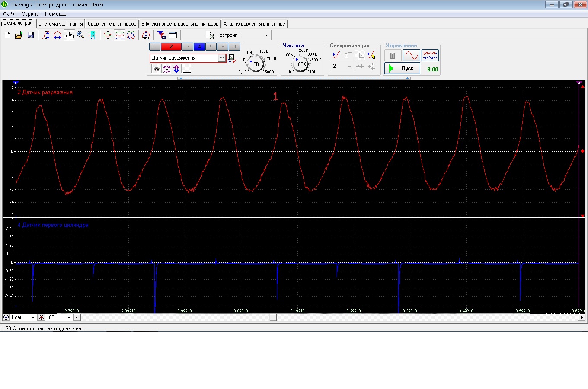Open the sensor list ellipsis button
The image size is (588, 389).
click(x=222, y=58)
